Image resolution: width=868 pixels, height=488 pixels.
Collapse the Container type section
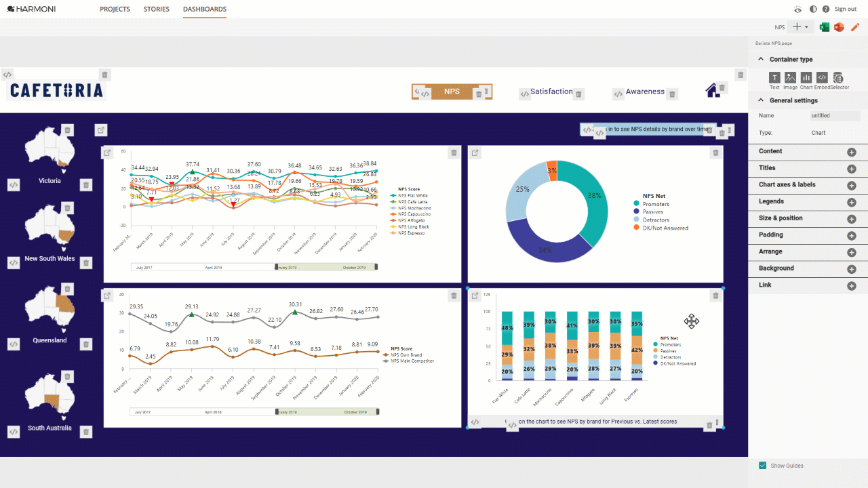click(761, 60)
